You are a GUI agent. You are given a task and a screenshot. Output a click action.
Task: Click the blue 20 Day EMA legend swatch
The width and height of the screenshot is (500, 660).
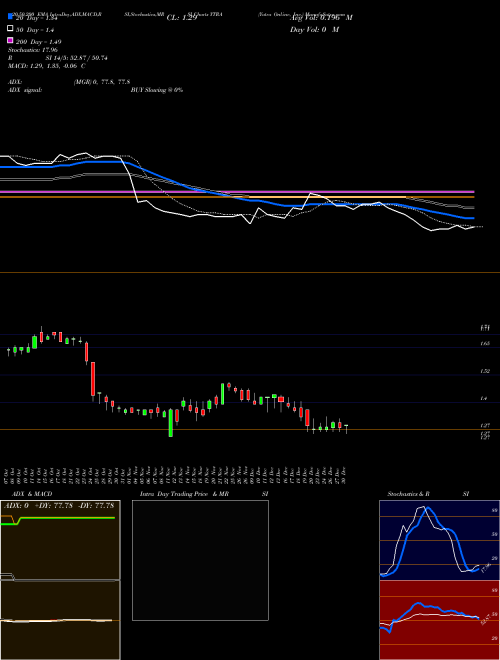pyautogui.click(x=11, y=16)
